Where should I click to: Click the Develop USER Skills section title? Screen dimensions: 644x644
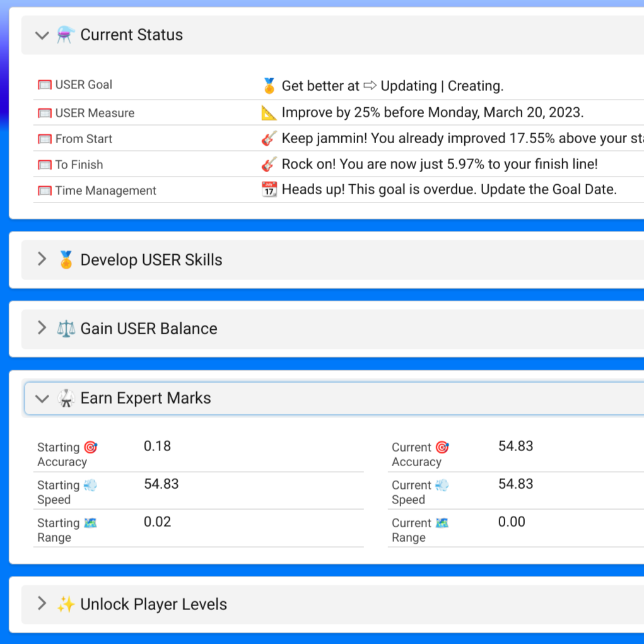tap(151, 260)
